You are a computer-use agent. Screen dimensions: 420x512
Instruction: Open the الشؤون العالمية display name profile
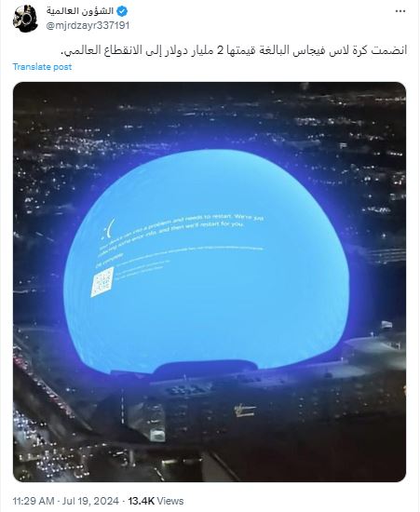click(x=80, y=11)
